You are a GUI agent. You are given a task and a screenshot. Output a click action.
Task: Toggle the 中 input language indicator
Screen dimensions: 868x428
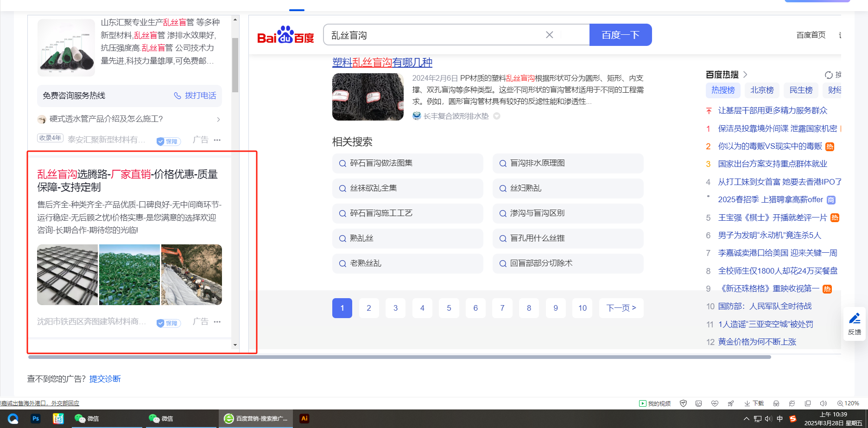coord(780,419)
